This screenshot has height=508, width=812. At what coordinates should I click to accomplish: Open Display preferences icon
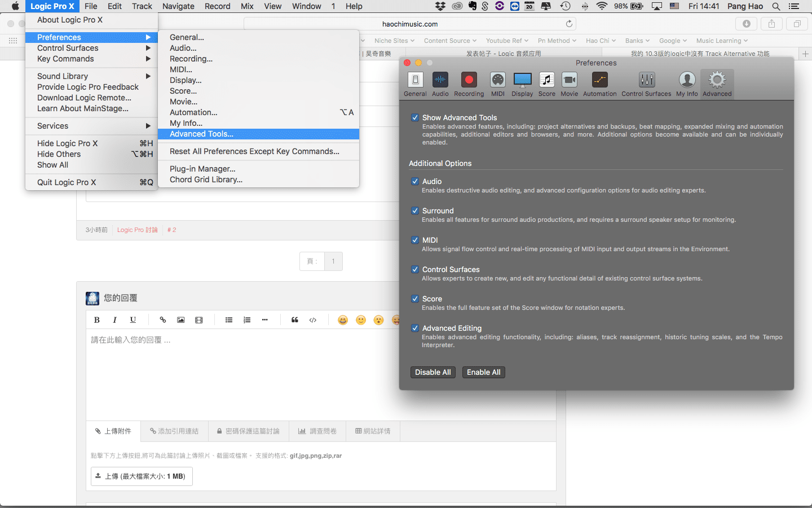(522, 85)
